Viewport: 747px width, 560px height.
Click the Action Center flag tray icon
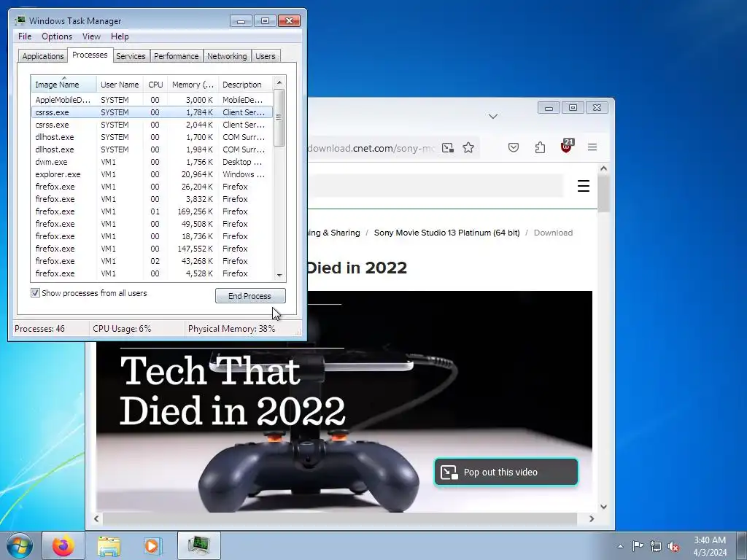coord(638,546)
